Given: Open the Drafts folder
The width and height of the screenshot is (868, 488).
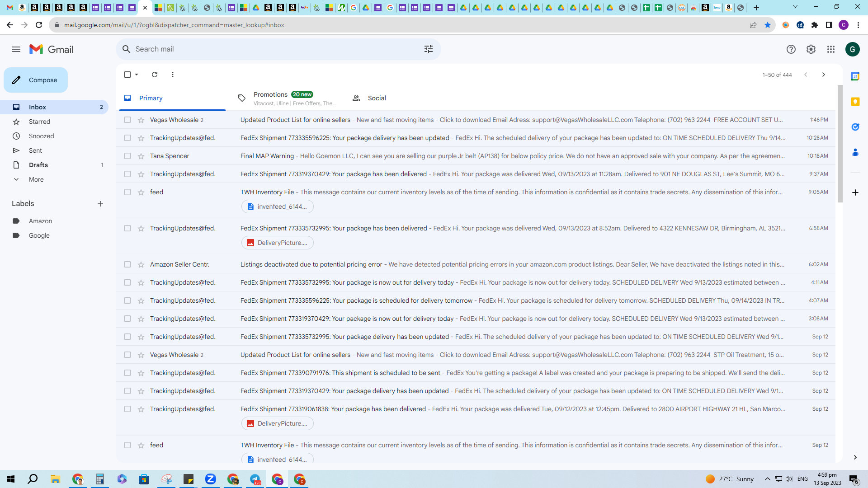Looking at the screenshot, I should (x=54, y=165).
